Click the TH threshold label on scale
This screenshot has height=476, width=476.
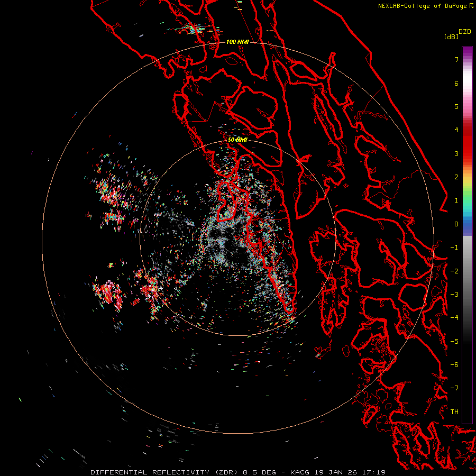pos(454,412)
